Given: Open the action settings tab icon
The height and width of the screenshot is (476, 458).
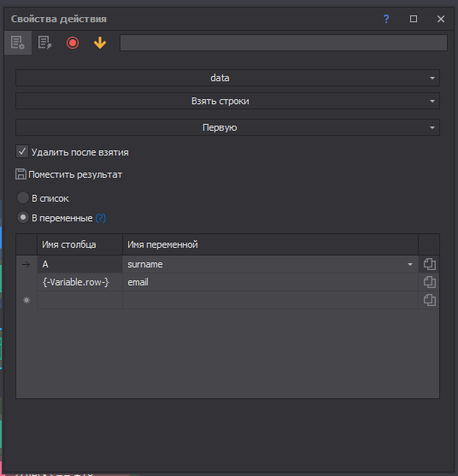Looking at the screenshot, I should [x=18, y=43].
